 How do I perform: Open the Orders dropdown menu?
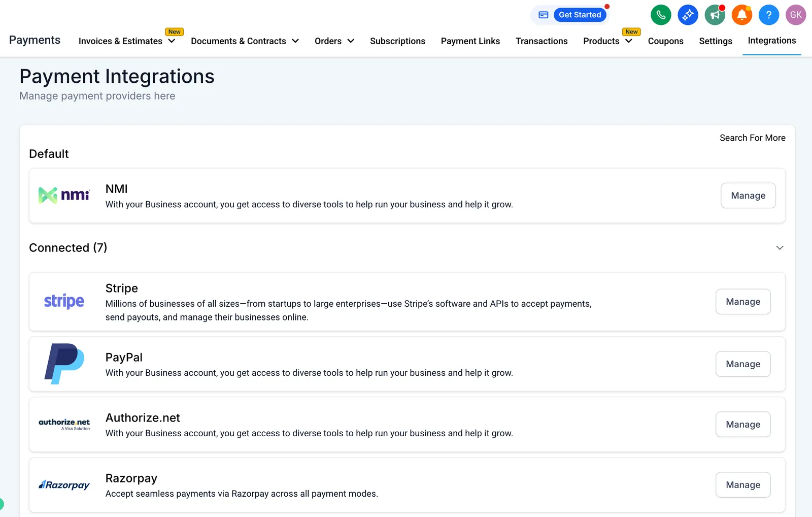351,41
